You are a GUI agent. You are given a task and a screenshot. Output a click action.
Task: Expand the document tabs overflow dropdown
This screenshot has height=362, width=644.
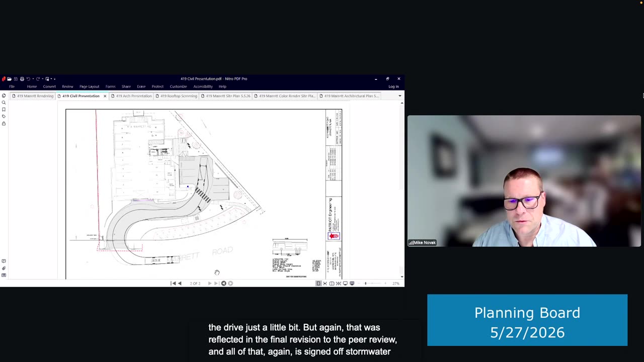pyautogui.click(x=400, y=96)
